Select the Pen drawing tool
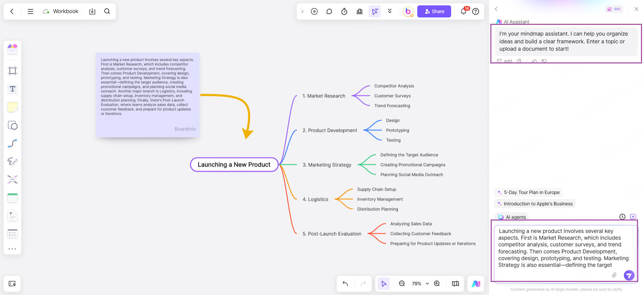The width and height of the screenshot is (644, 295). point(12,161)
